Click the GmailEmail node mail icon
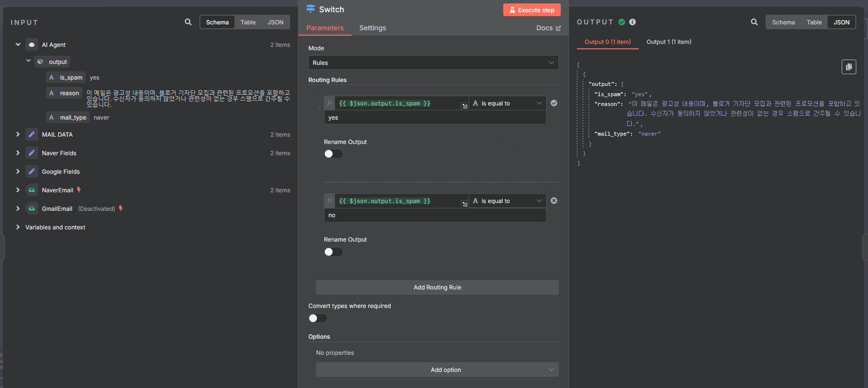Image resolution: width=868 pixels, height=388 pixels. coord(32,208)
